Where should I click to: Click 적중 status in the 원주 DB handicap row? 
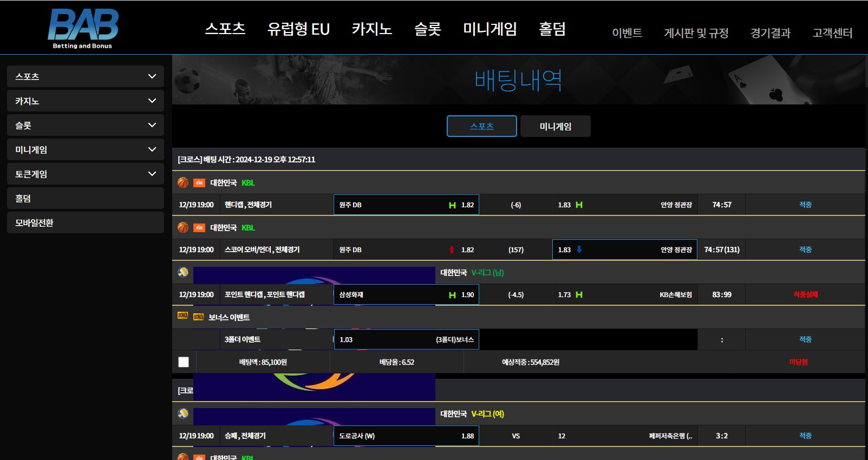coord(805,205)
